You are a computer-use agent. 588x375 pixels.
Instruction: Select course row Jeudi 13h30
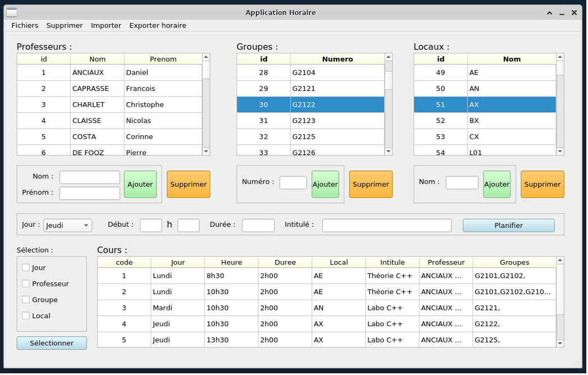[327, 340]
